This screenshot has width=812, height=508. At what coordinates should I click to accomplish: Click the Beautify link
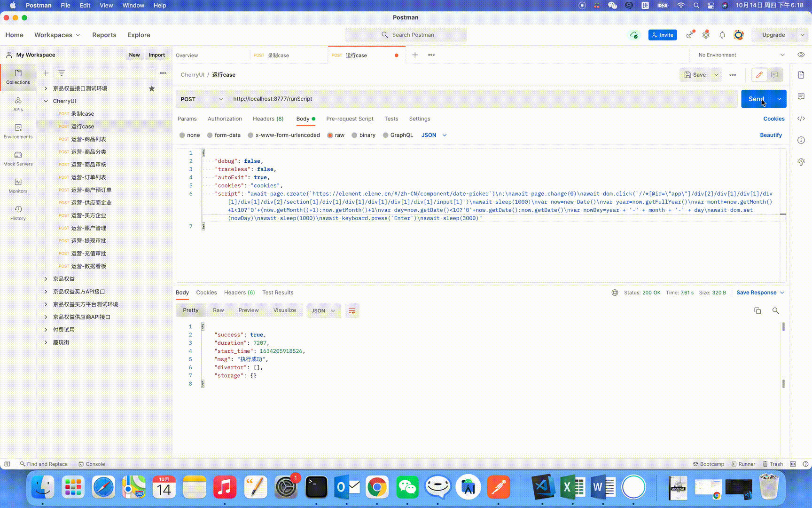tap(771, 135)
